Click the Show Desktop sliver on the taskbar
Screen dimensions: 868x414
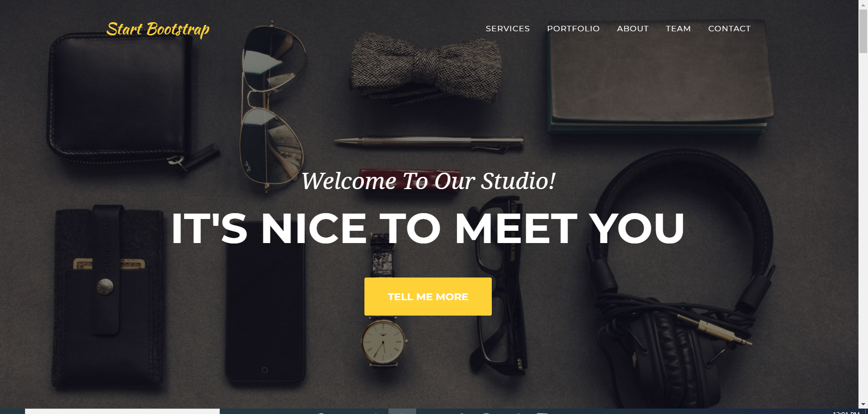click(866, 411)
